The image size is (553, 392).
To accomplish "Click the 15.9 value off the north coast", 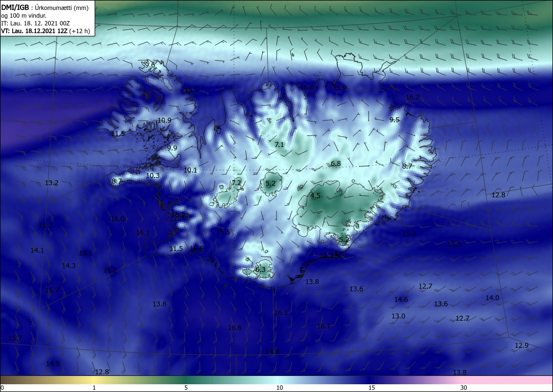I will (x=340, y=88).
